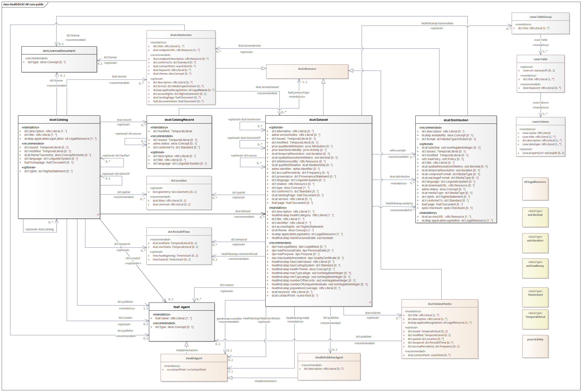Viewport: 582px width, 392px height.
Task: Click the dcat:Dataset class title
Action: [318, 119]
